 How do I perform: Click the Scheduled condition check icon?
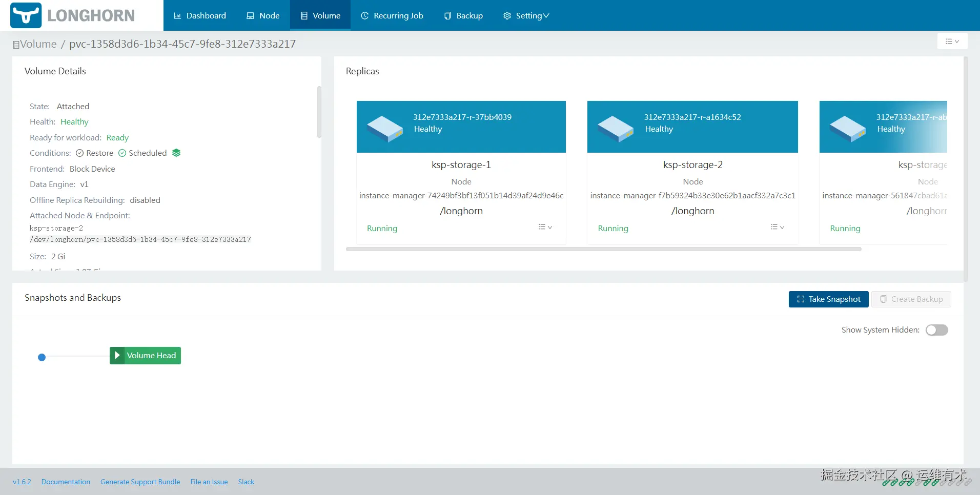pos(122,153)
